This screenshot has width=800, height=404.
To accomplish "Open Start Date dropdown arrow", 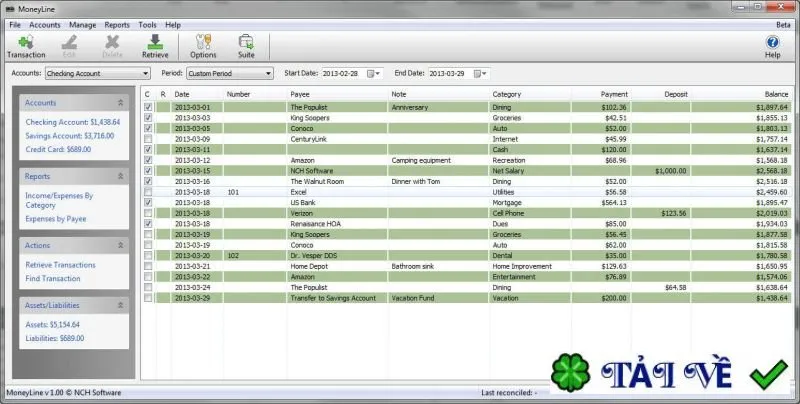I will pos(378,74).
